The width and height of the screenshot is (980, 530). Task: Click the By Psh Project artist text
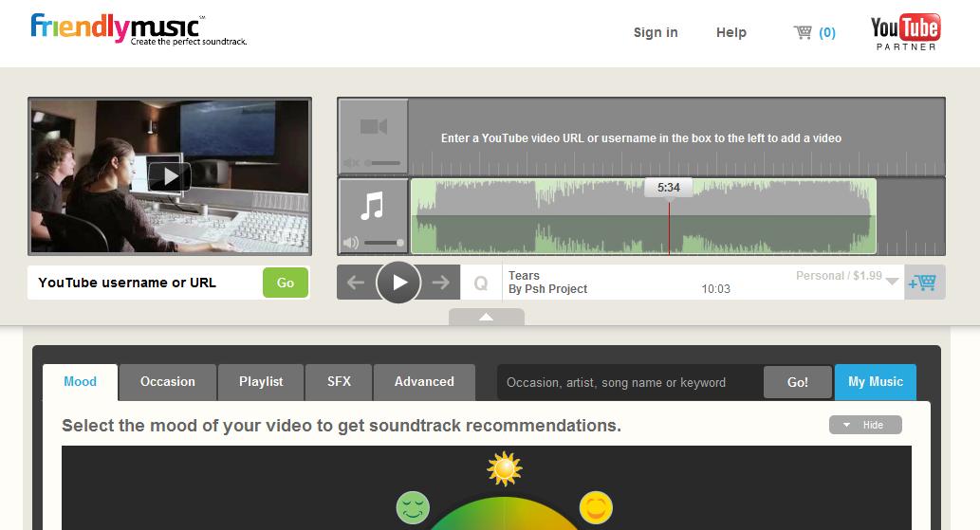point(547,289)
